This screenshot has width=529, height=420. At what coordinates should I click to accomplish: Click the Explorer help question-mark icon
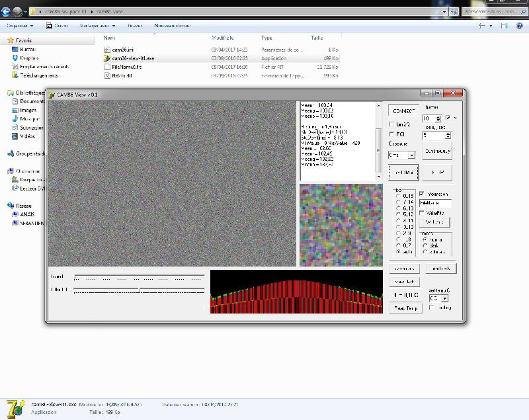coord(520,26)
